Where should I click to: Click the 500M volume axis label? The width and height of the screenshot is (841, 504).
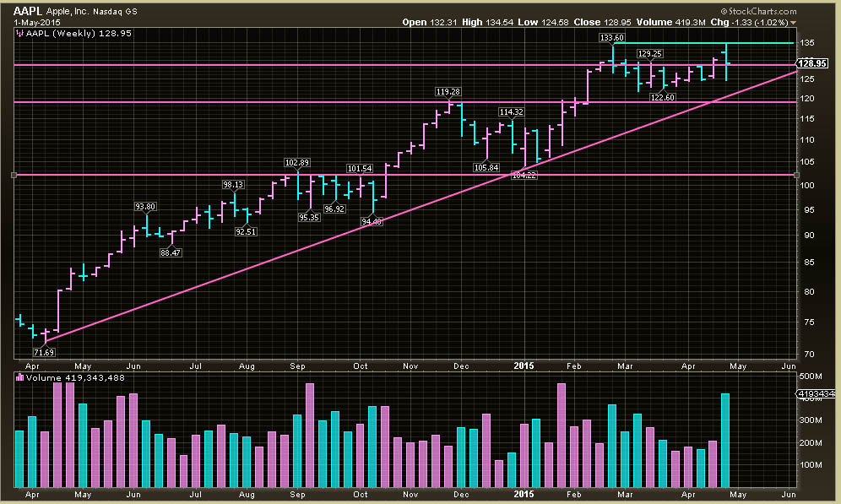pyautogui.click(x=811, y=377)
